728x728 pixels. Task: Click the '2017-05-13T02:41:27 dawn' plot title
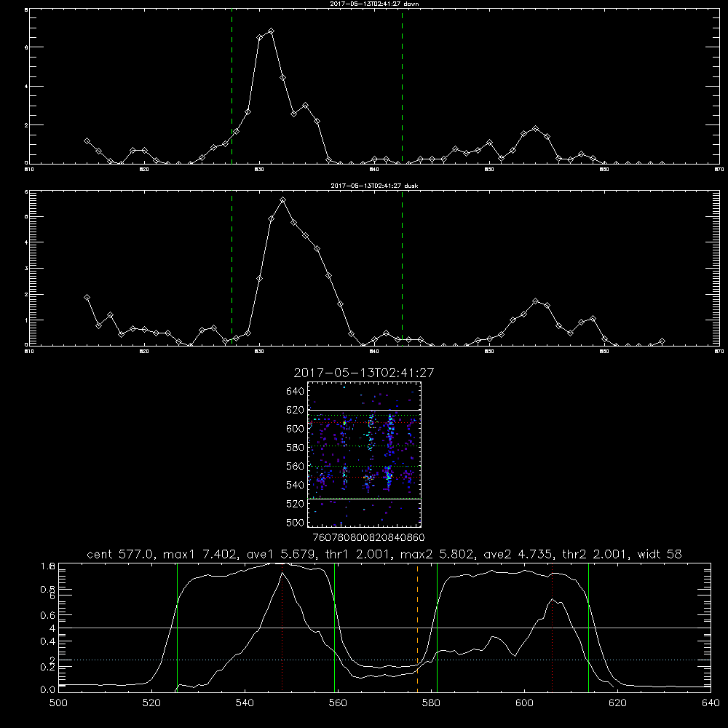click(x=374, y=4)
